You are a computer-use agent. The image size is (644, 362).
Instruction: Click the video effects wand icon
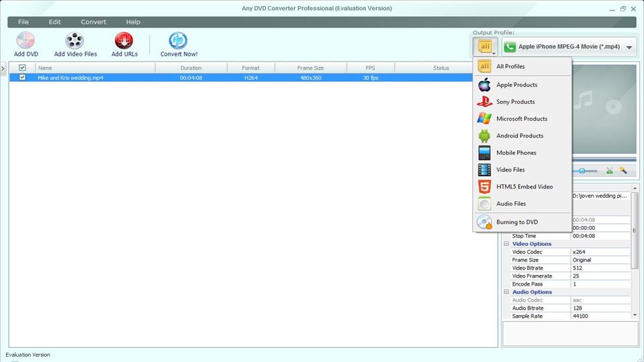(x=623, y=170)
